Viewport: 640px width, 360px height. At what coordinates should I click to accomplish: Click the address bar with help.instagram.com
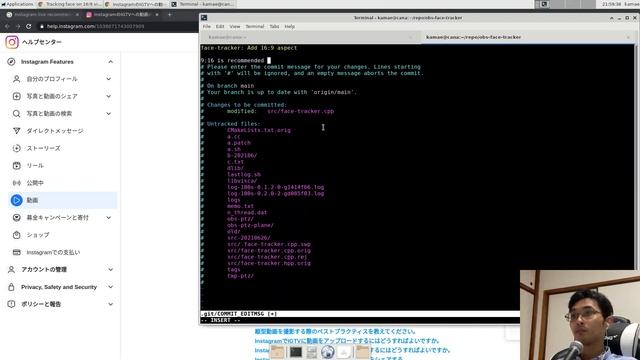coord(95,26)
